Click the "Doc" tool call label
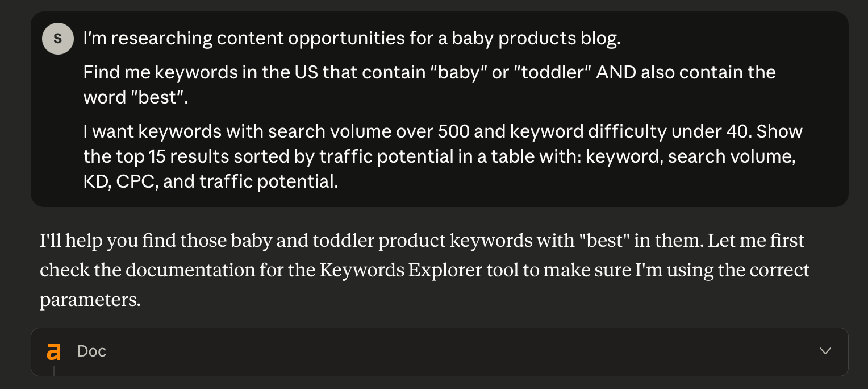Viewport: 868px width, 389px height. coord(91,351)
